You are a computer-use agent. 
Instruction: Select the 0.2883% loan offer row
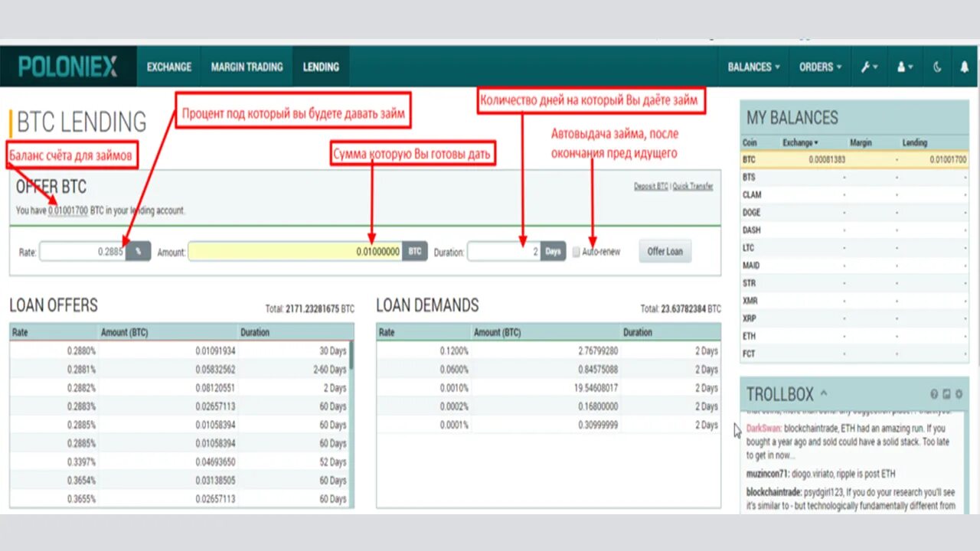179,406
